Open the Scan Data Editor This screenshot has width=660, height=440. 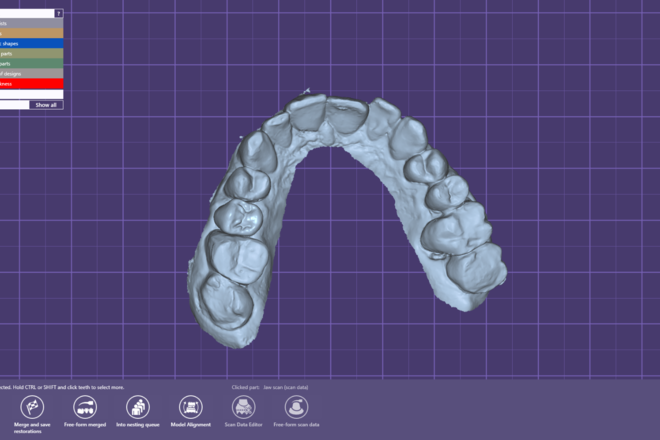(243, 407)
